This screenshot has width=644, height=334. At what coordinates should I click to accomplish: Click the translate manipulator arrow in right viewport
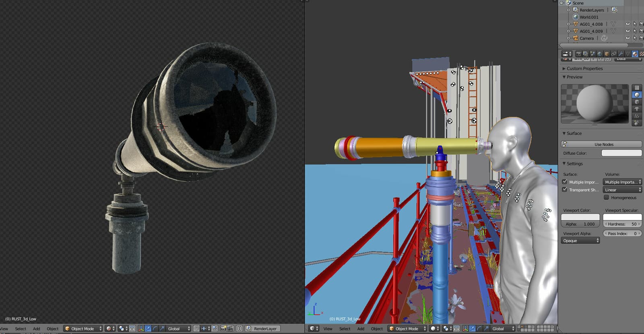pos(472,328)
